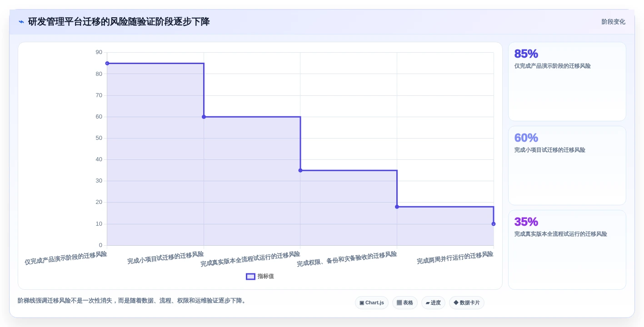The height and width of the screenshot is (327, 644).
Task: Click card caption 完成真实版本全流程试运行的迁移风险
Action: pos(560,234)
